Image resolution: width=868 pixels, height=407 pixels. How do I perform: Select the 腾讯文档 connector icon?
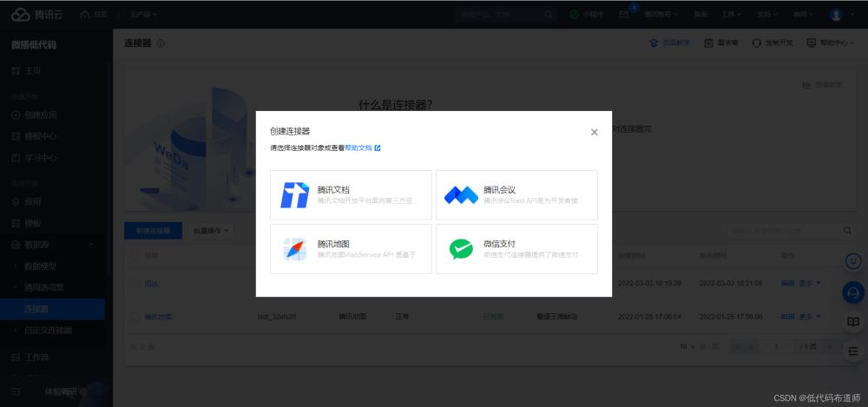pyautogui.click(x=294, y=195)
